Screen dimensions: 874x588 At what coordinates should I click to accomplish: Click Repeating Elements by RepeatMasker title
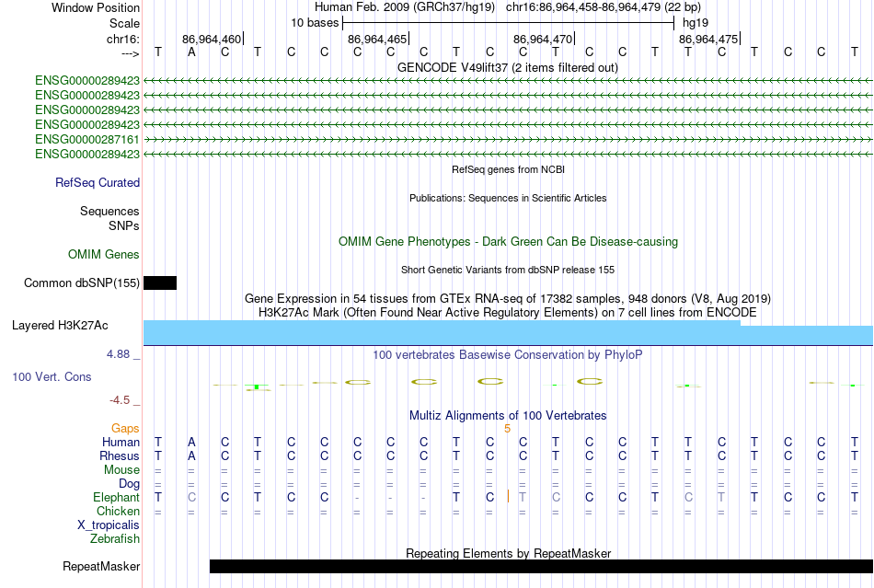[508, 553]
